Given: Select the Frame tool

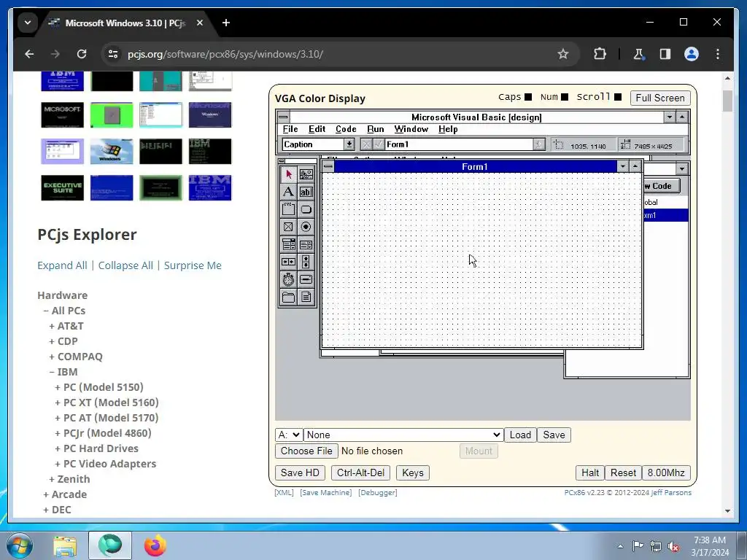Looking at the screenshot, I should pyautogui.click(x=288, y=209).
